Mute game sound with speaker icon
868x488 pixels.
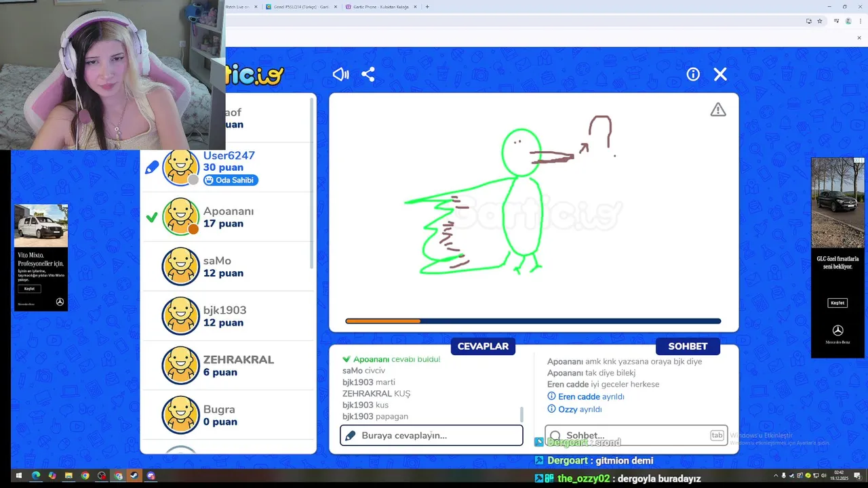(x=340, y=75)
